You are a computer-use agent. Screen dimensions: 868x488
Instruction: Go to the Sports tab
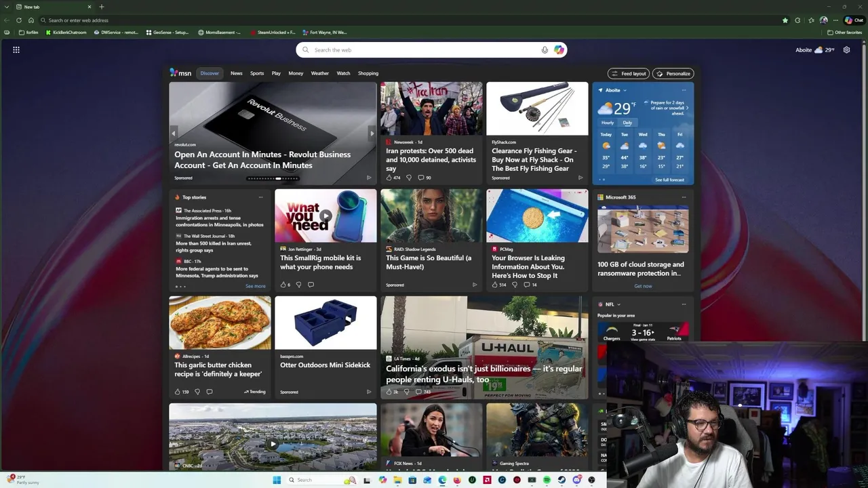pos(257,73)
